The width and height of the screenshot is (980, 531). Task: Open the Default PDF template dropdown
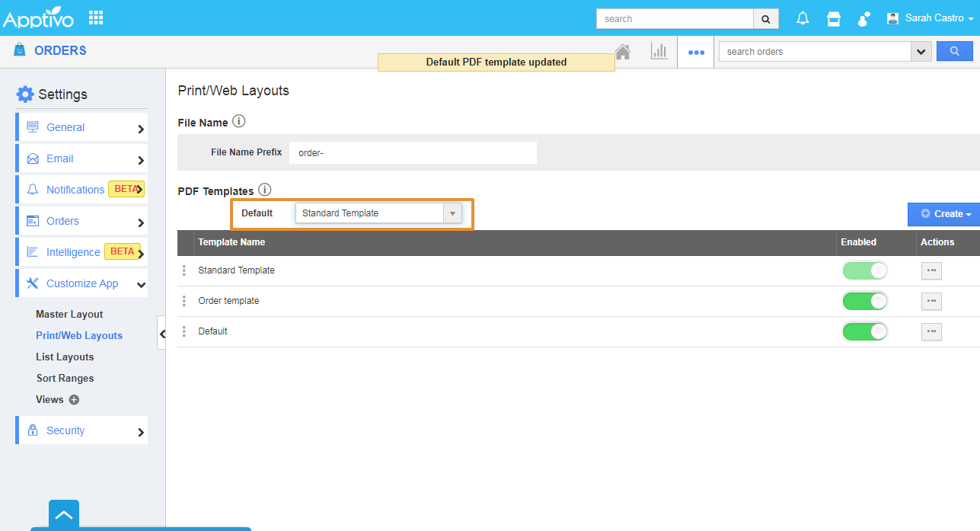pyautogui.click(x=378, y=213)
